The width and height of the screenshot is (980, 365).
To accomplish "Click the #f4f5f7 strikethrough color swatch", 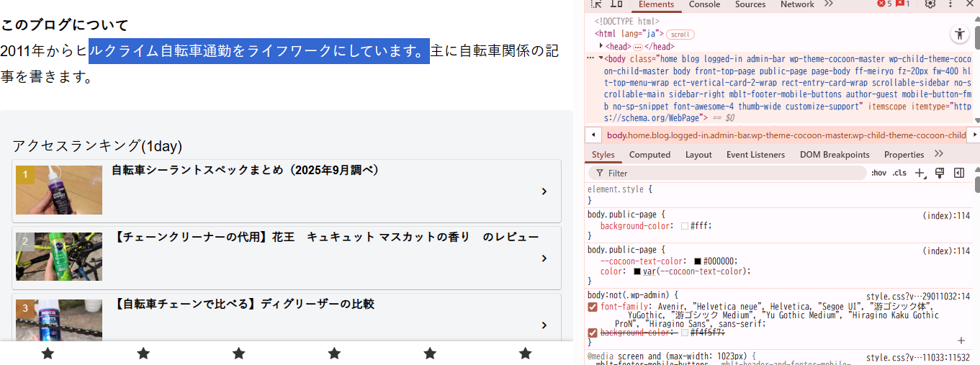I will point(685,333).
